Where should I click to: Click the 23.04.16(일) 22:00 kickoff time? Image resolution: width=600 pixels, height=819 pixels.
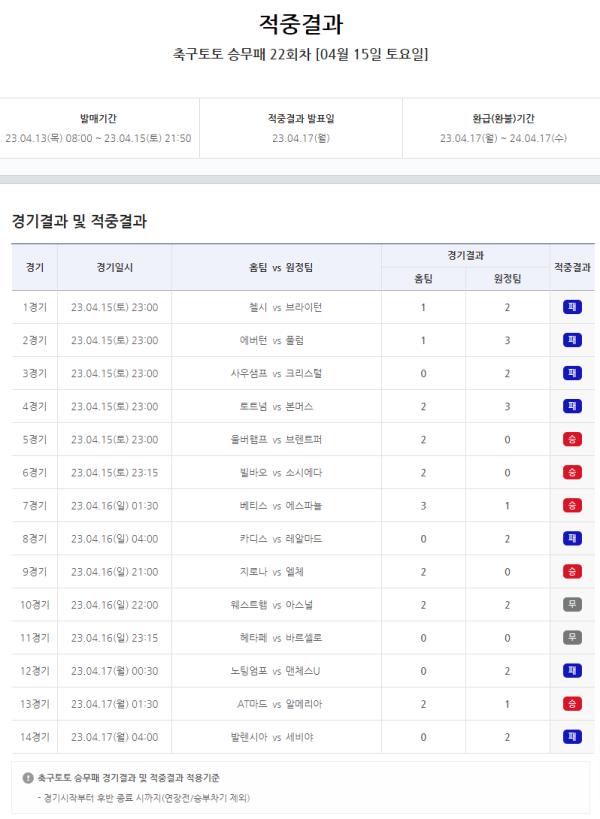click(x=114, y=605)
